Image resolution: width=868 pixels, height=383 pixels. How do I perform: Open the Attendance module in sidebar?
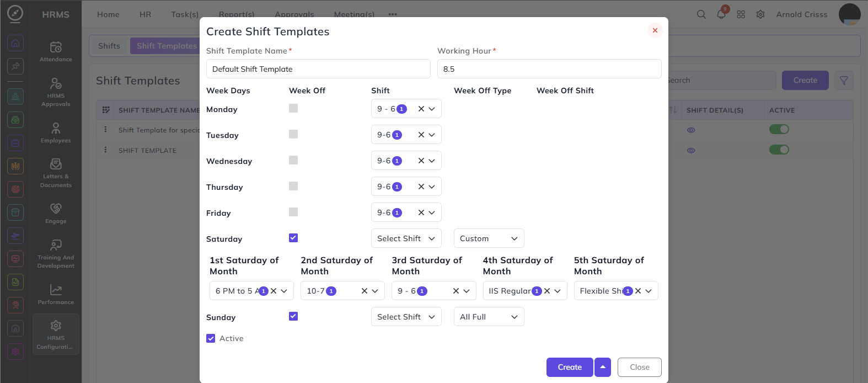pyautogui.click(x=56, y=51)
